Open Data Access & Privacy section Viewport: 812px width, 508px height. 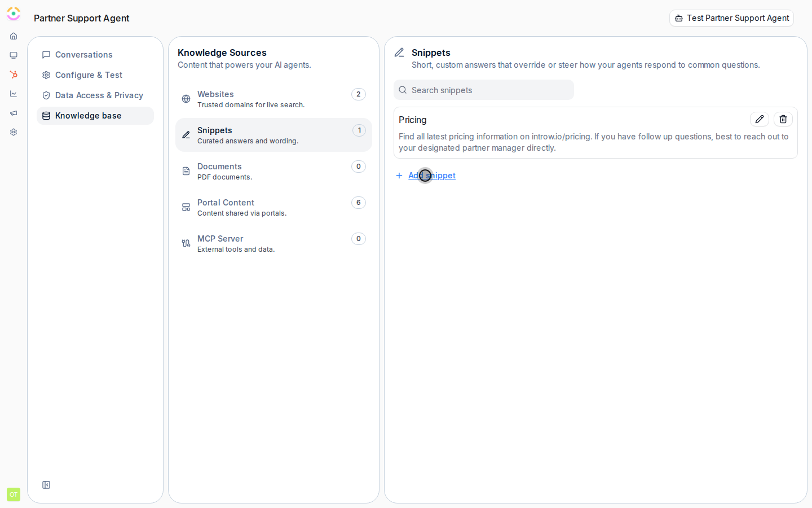pyautogui.click(x=95, y=95)
